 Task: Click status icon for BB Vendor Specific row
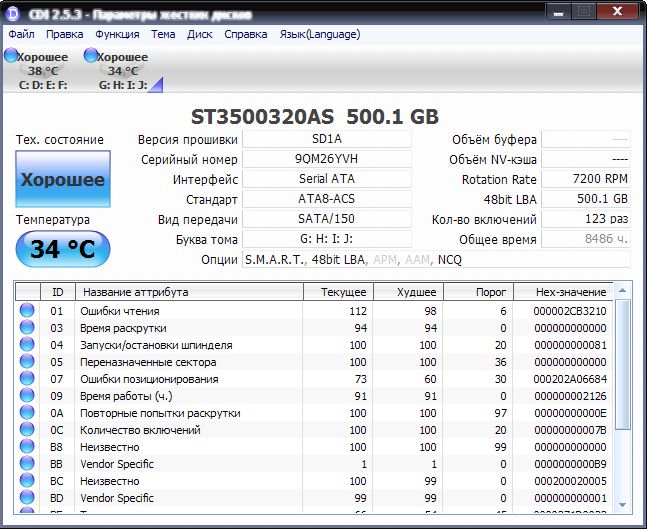click(27, 463)
